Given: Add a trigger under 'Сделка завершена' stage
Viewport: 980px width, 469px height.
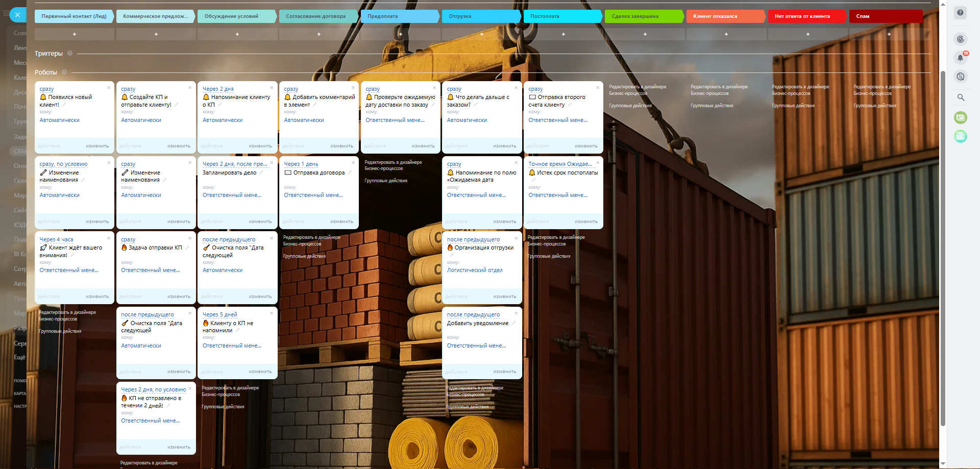Looking at the screenshot, I should (x=645, y=34).
